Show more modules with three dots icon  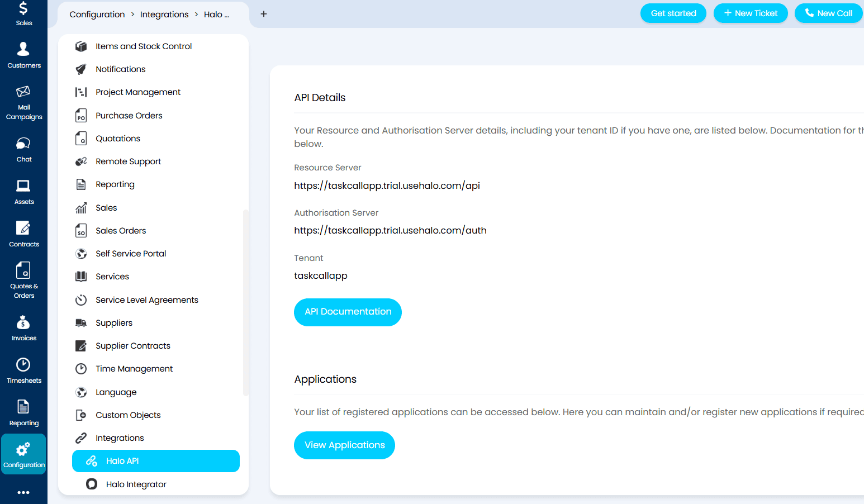[x=23, y=492]
